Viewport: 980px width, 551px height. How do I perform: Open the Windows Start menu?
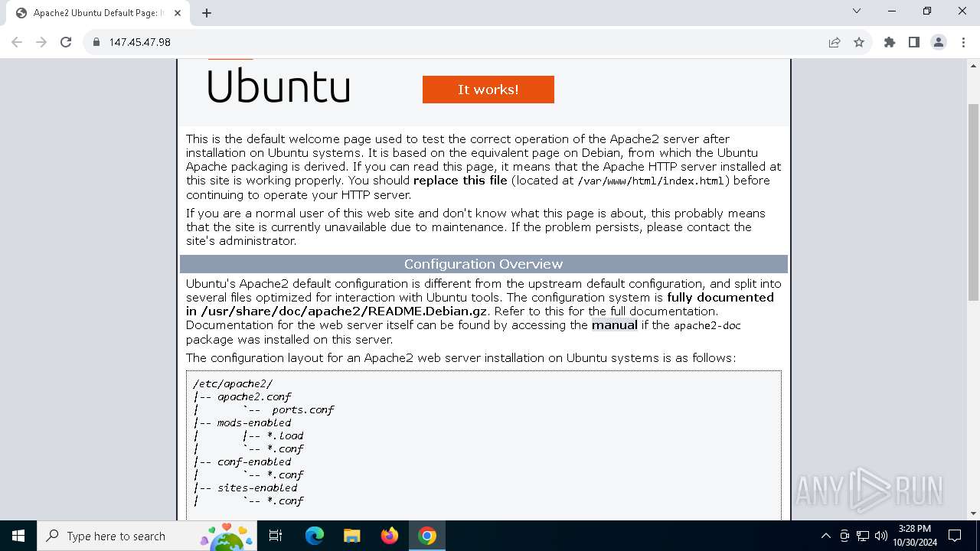tap(18, 536)
